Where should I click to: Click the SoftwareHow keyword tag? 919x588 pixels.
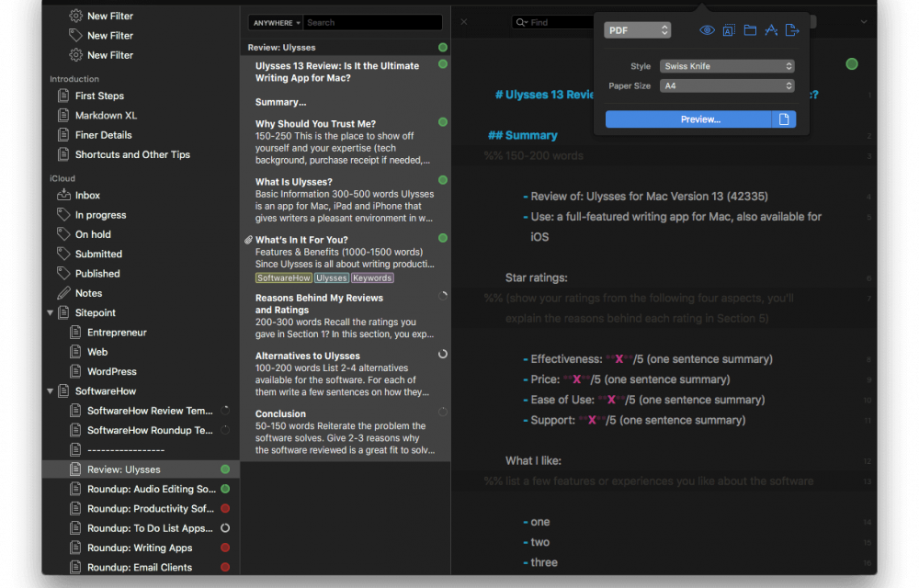(x=284, y=278)
